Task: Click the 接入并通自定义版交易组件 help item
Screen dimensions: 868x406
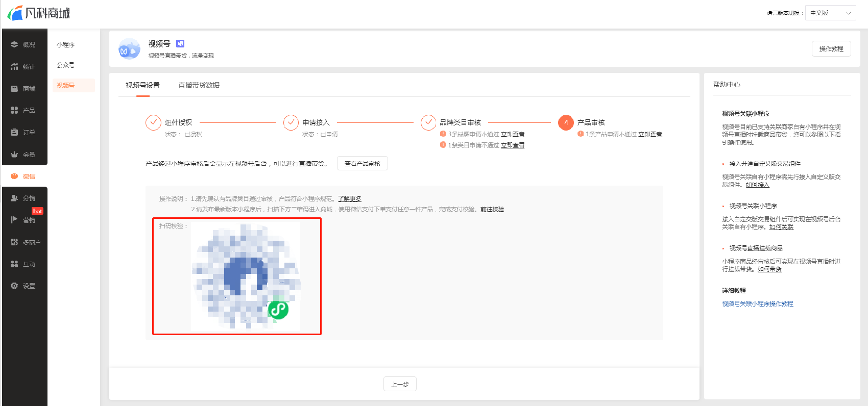Action: coord(765,164)
